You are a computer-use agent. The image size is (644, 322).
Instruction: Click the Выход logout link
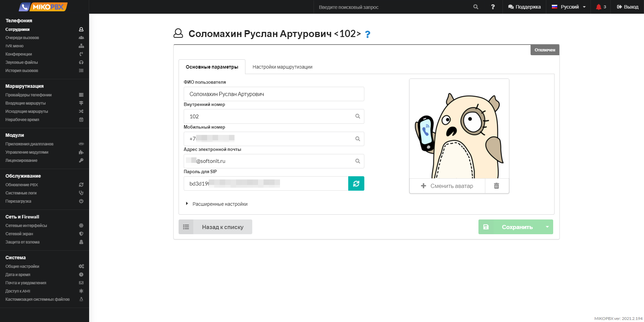[628, 7]
